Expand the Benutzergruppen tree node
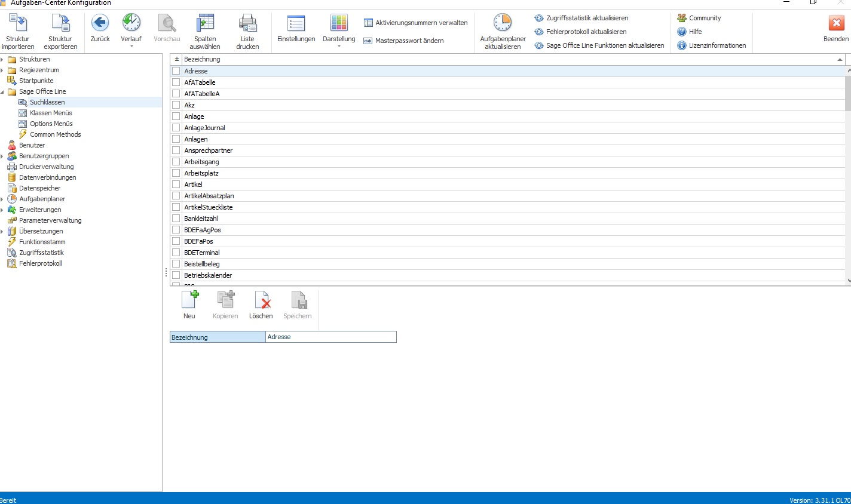This screenshot has height=504, width=851. tap(2, 156)
